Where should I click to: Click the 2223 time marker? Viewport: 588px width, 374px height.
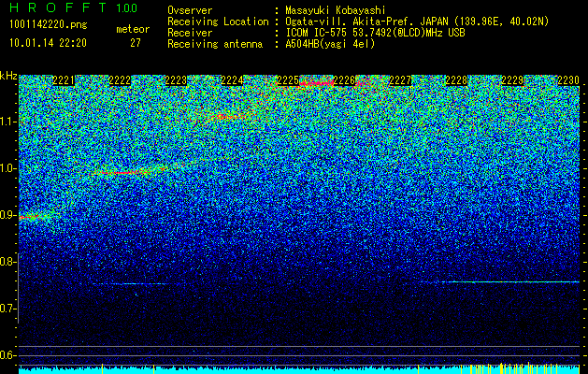(x=176, y=80)
